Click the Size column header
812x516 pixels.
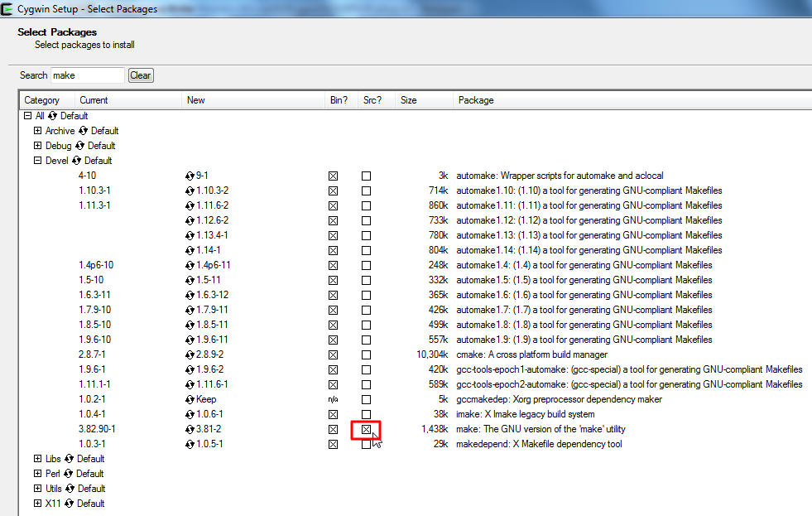[x=424, y=100]
